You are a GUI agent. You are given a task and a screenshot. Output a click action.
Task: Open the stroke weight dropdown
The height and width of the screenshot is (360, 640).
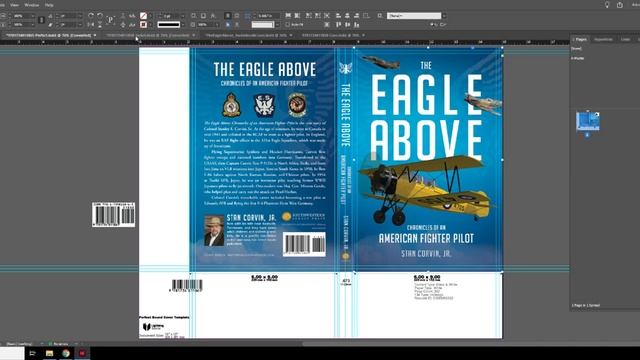[x=182, y=16]
